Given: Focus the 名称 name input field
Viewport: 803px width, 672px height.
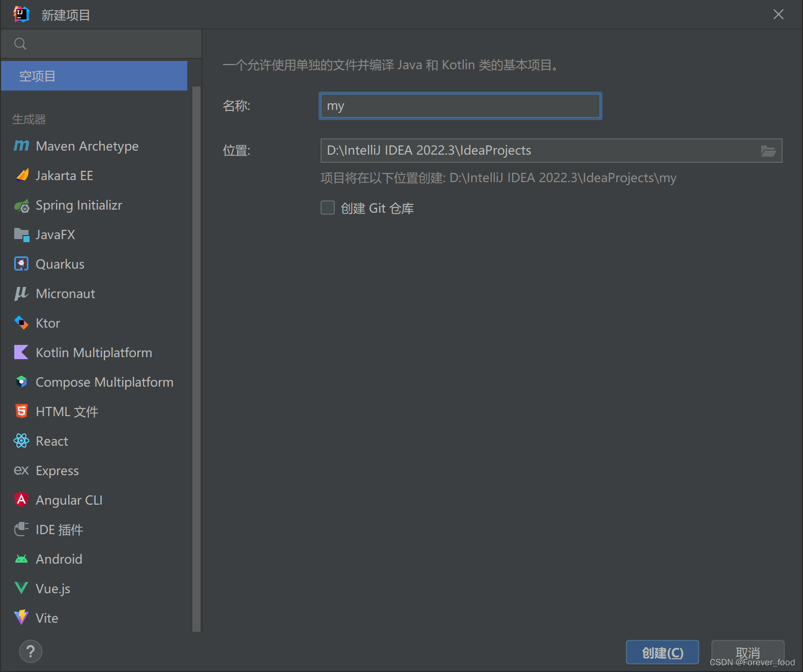Looking at the screenshot, I should (x=461, y=106).
